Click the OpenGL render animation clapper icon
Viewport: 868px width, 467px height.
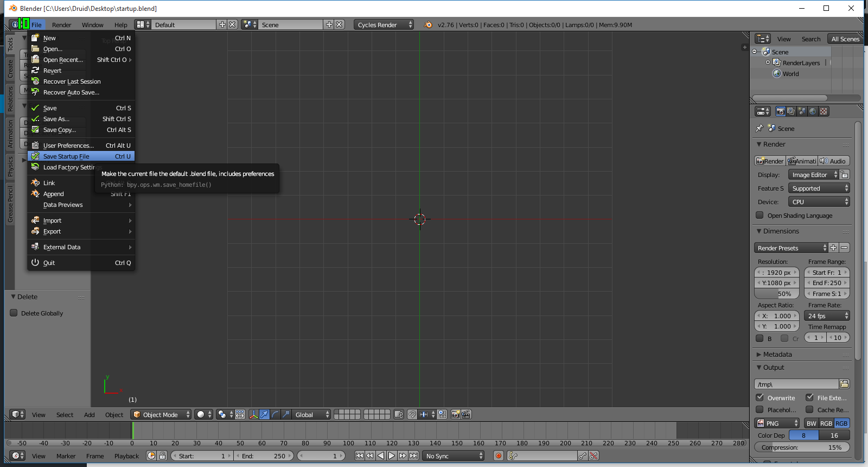[466, 414]
